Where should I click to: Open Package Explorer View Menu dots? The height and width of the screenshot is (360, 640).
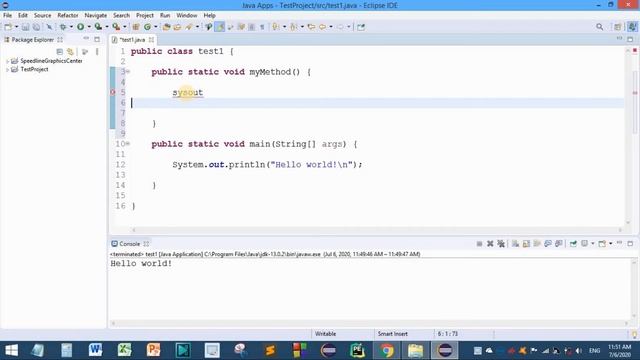[x=97, y=52]
